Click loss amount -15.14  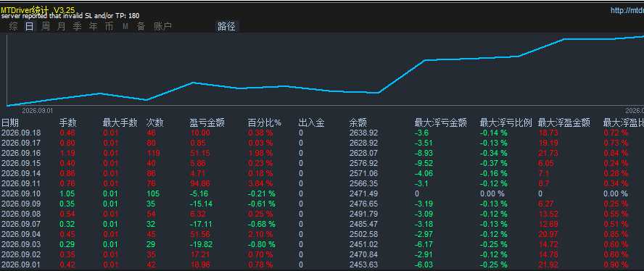(x=201, y=204)
